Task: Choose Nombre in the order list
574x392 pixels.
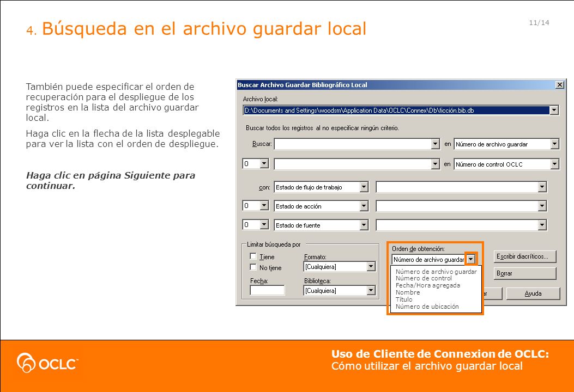Action: point(407,292)
